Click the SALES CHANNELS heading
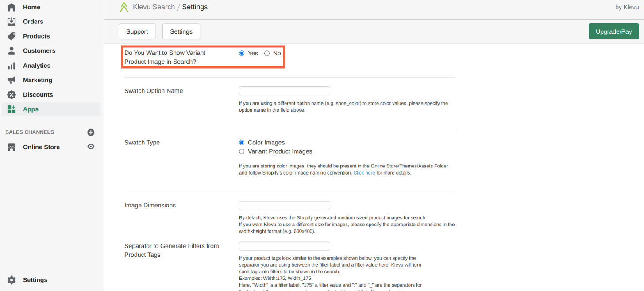 click(x=30, y=132)
